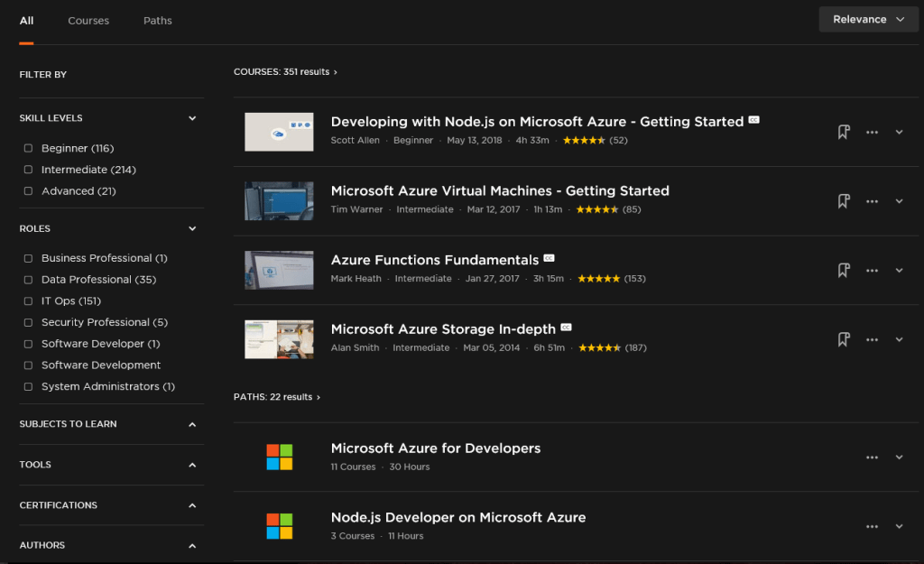Viewport: 924px width, 564px height.
Task: Click author name Tim Warner
Action: coord(356,209)
